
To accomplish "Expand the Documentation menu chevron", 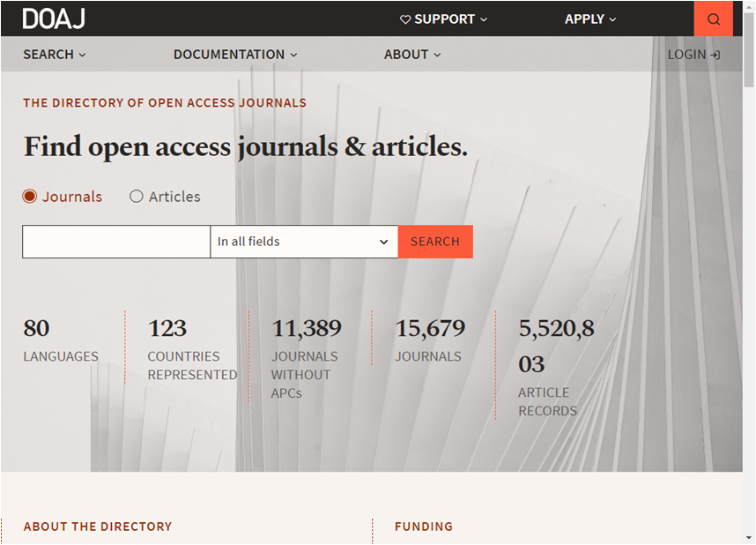I will 293,55.
